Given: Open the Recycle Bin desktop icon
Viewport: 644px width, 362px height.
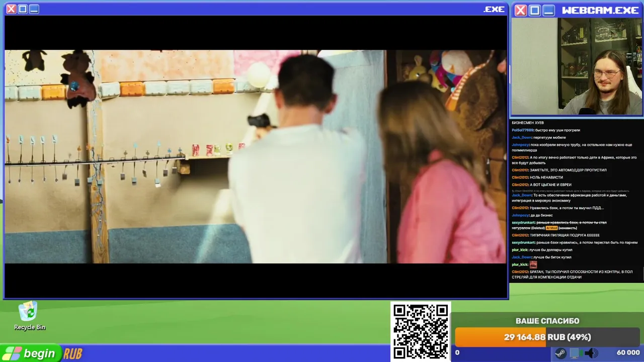Looking at the screenshot, I should click(29, 316).
